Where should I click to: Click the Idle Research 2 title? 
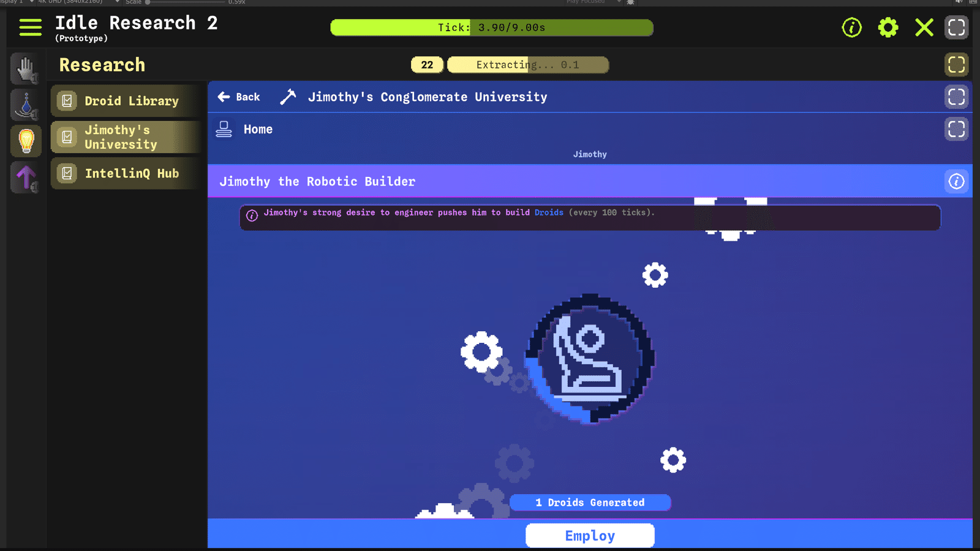tap(136, 23)
